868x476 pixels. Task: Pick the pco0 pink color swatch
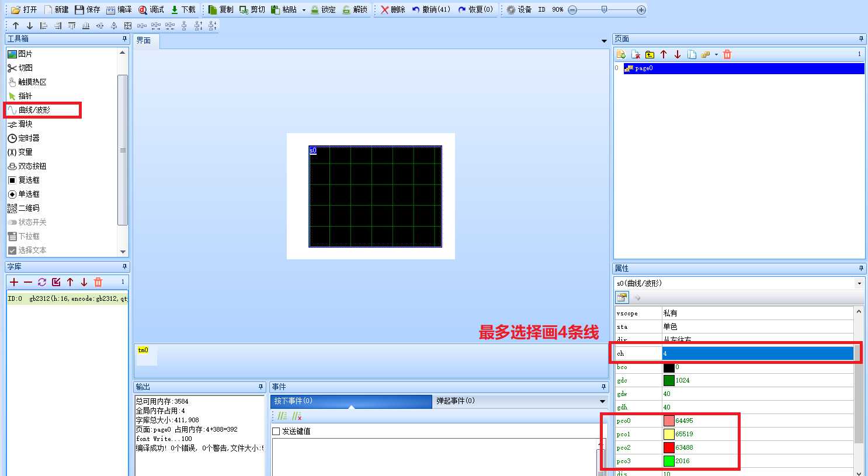[669, 421]
